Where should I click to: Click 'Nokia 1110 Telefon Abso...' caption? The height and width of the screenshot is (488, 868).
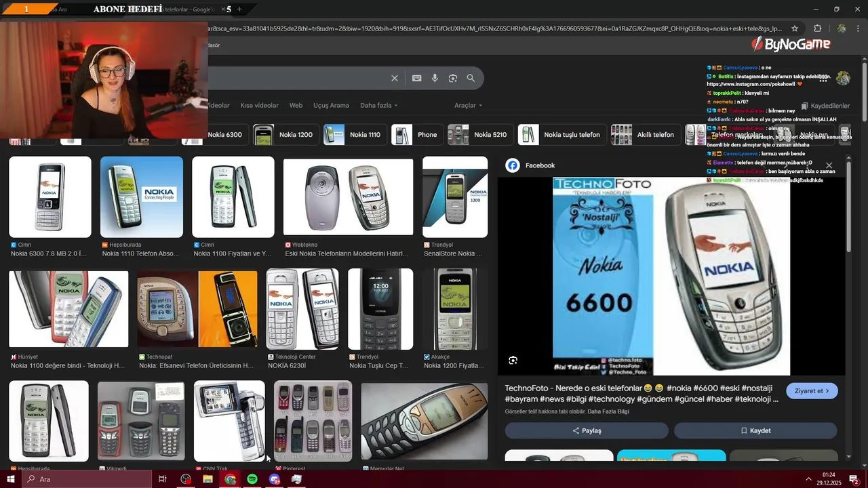(140, 253)
